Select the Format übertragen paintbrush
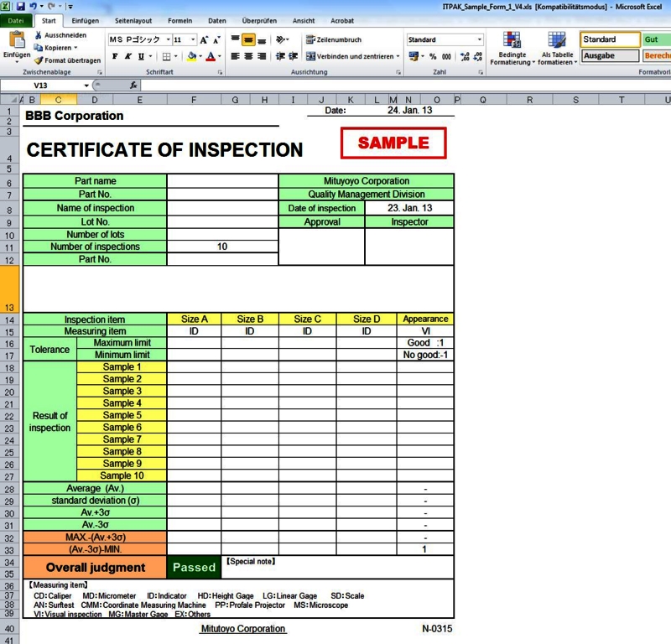The width and height of the screenshot is (671, 644). 39,60
